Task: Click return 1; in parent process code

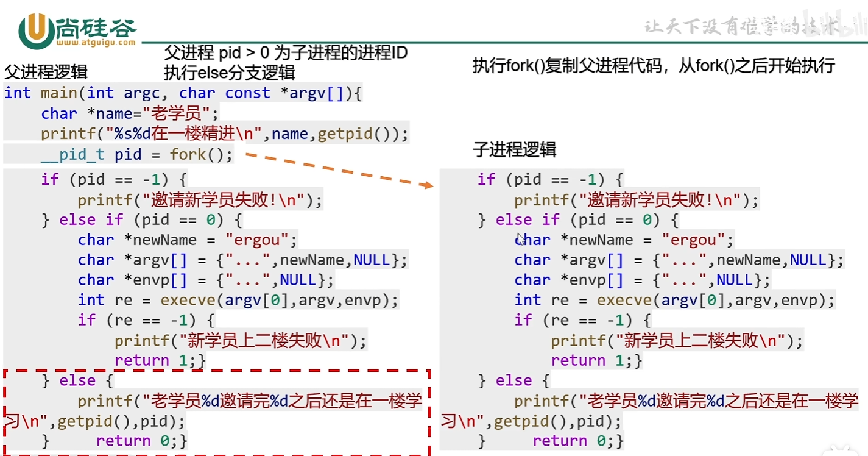Action: point(156,360)
